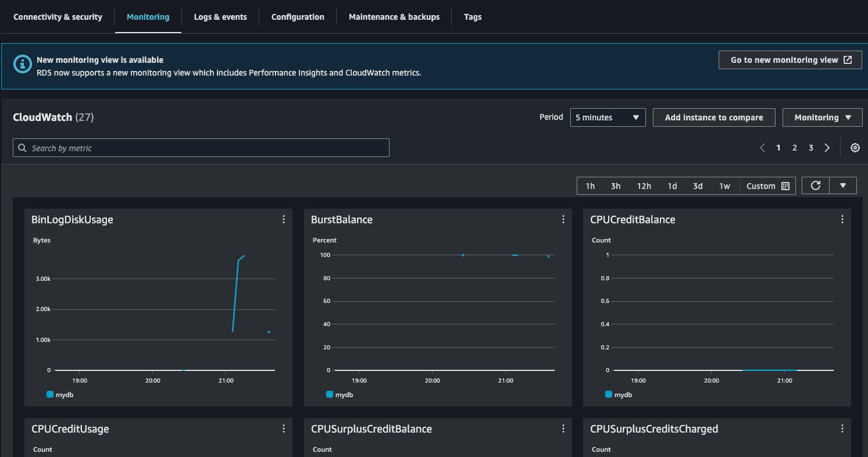Open the Monitoring dropdown

pos(822,117)
